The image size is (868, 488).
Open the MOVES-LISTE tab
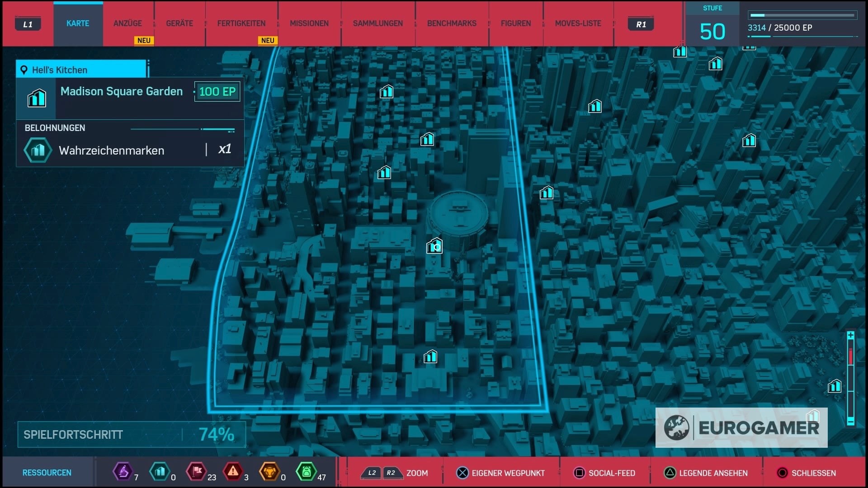578,23
